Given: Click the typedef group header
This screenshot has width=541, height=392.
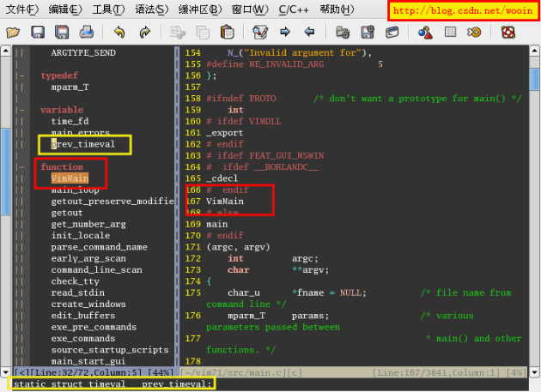Looking at the screenshot, I should point(59,75).
